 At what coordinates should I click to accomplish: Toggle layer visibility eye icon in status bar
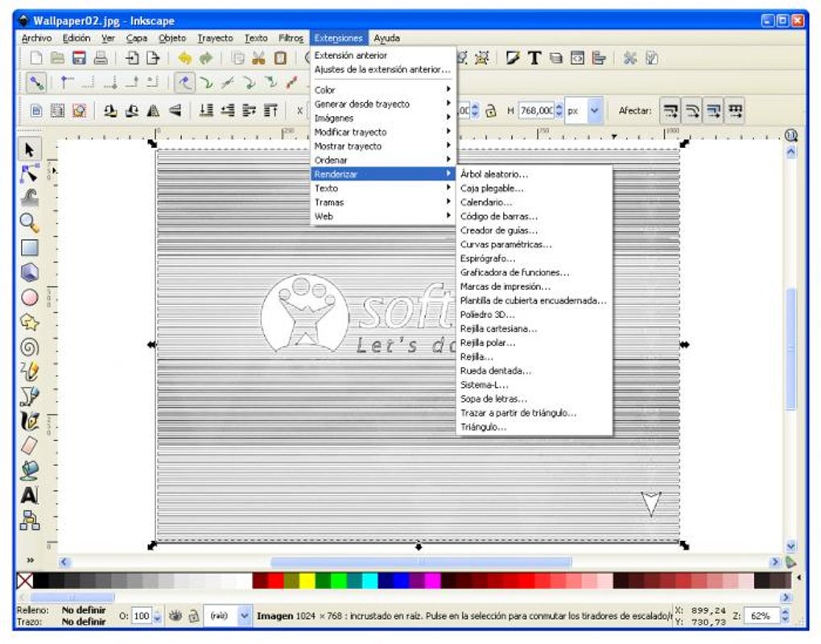[175, 617]
